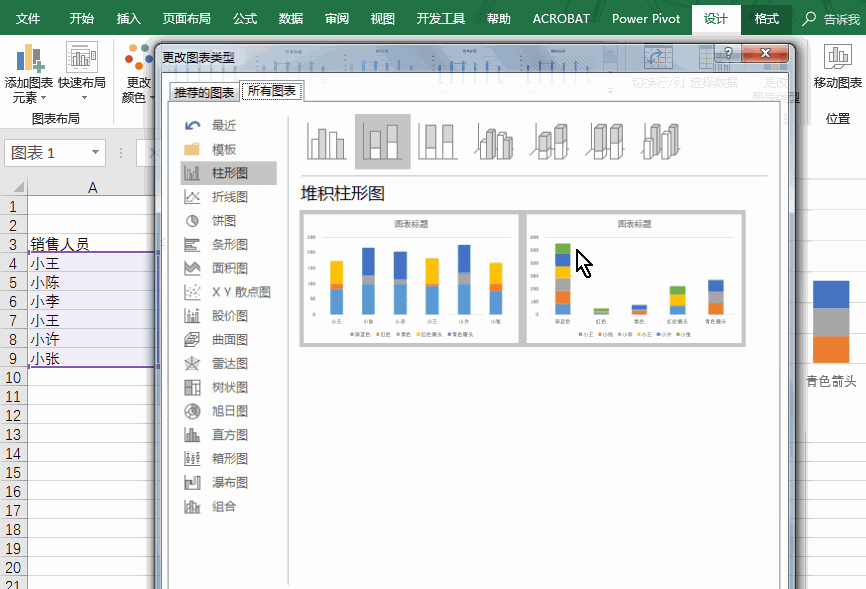
Task: Select 3-D 100% stacked column icon
Action: (x=605, y=141)
